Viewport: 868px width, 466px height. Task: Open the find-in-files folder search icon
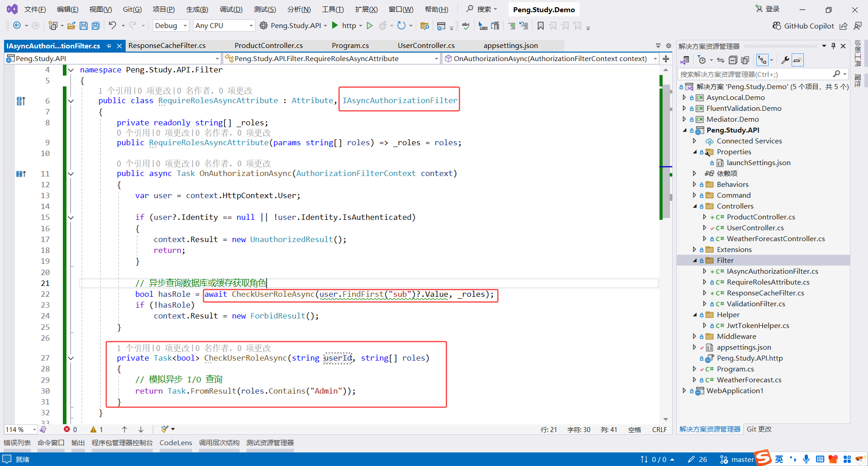coord(424,26)
